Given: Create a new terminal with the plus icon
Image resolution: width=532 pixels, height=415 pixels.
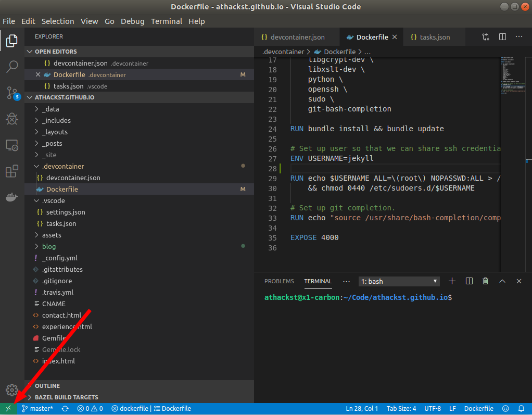Looking at the screenshot, I should tap(452, 281).
